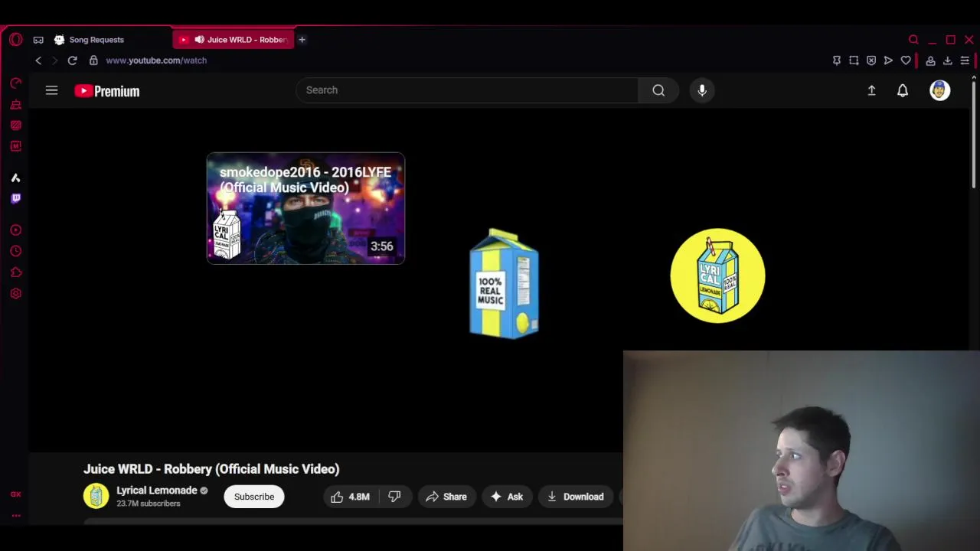Click the pin icon in address bar
This screenshot has width=980, height=551.
pos(836,60)
